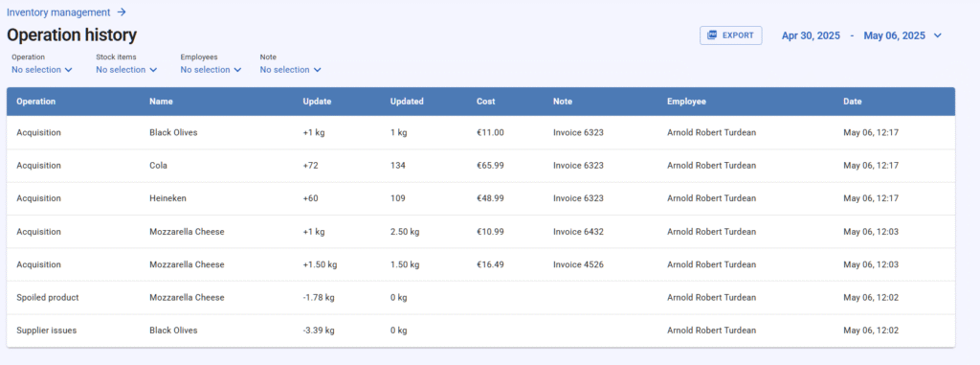Click the PDF icon in Export button
This screenshot has width=980, height=365.
712,35
